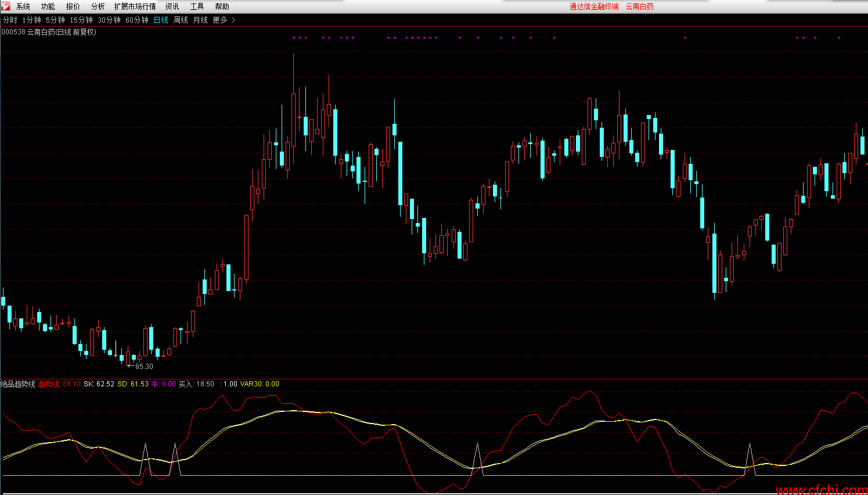
Task: Click the 绝品趋势线 indicator name
Action: [17, 384]
